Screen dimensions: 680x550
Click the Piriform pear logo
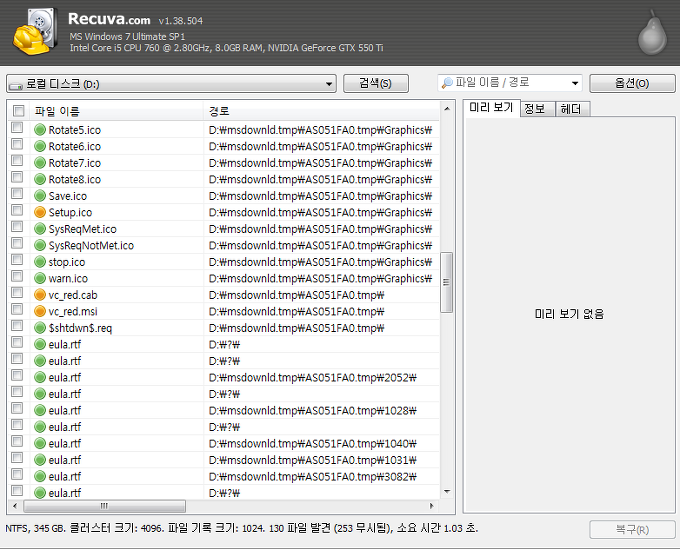(652, 33)
